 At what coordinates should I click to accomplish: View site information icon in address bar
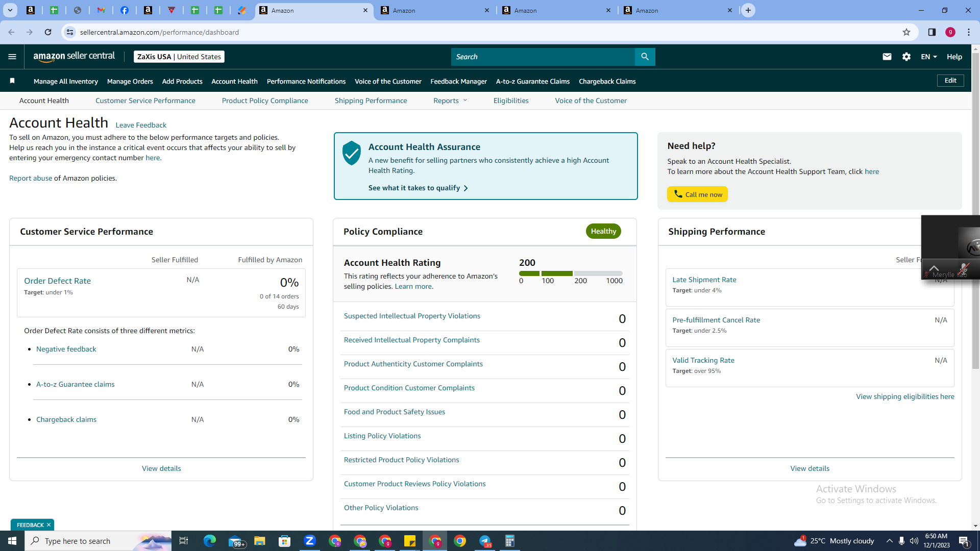(x=70, y=32)
